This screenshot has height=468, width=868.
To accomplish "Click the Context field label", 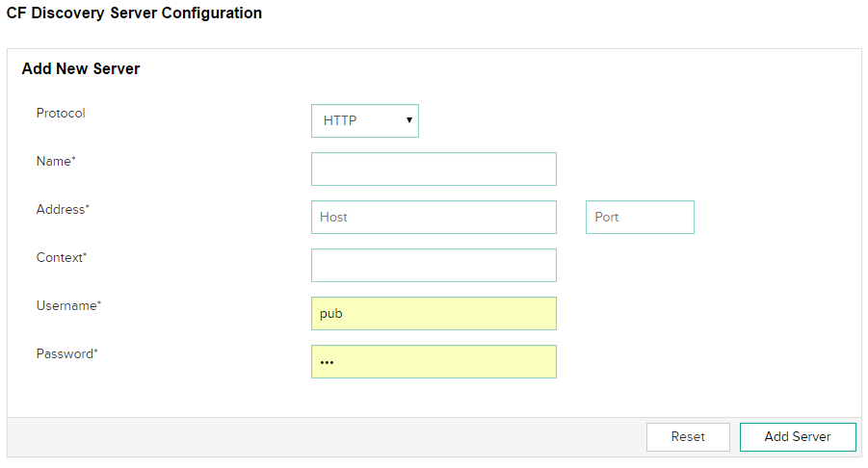I will pos(59,257).
